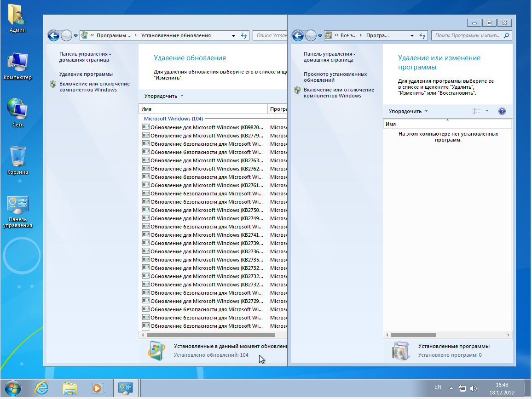This screenshot has width=532, height=399.
Task: Sort updates by the Имя column header
Action: point(203,109)
